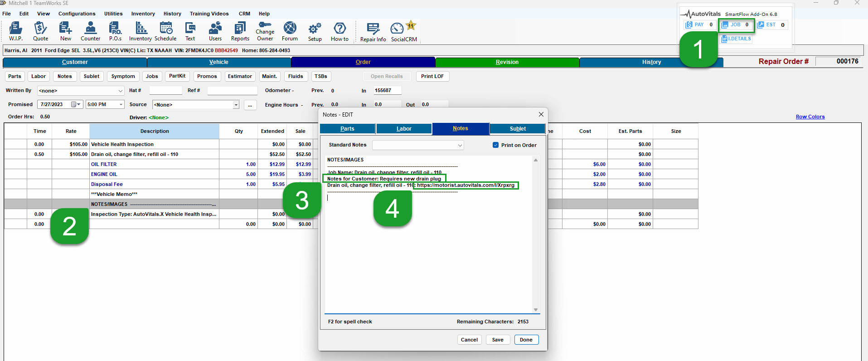The width and height of the screenshot is (868, 361).
Task: Click the Quote toolbar icon
Action: (x=40, y=31)
